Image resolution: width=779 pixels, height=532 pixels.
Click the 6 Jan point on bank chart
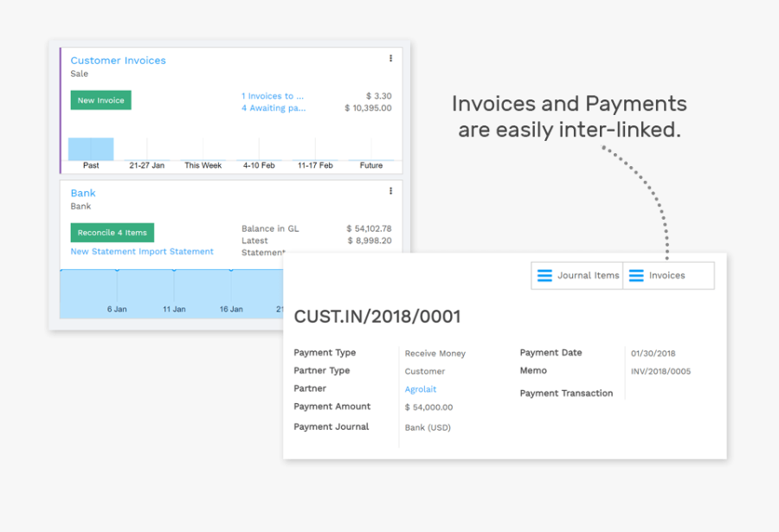click(117, 270)
